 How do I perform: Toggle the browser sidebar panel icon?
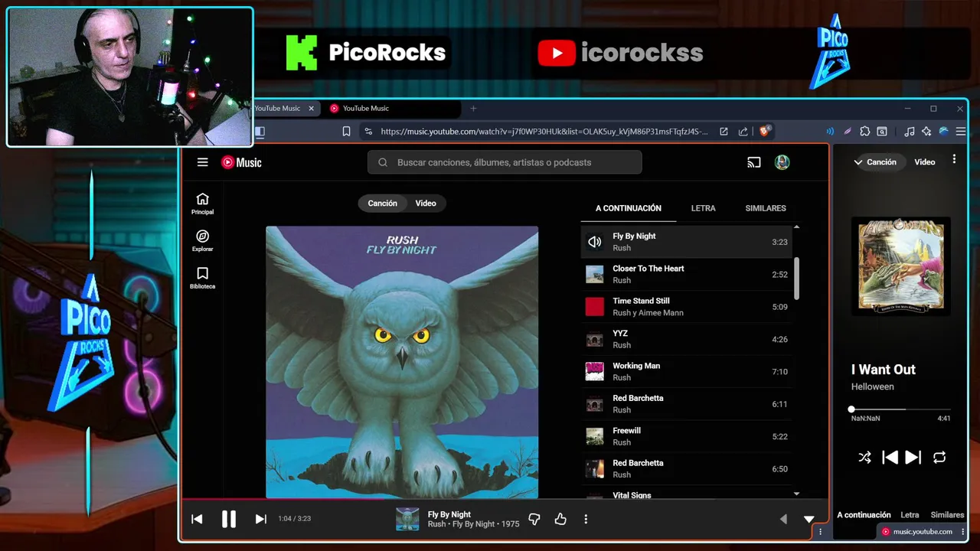coord(260,132)
